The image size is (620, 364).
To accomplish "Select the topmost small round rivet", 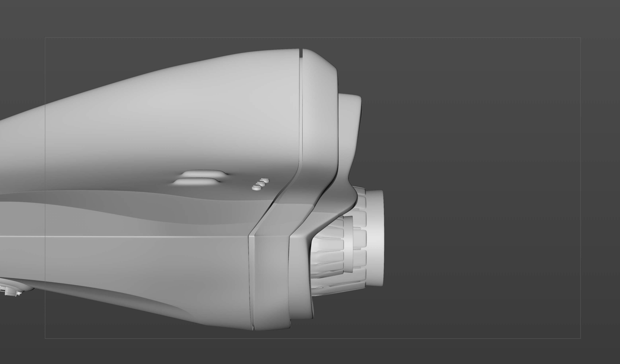I will pos(265,180).
